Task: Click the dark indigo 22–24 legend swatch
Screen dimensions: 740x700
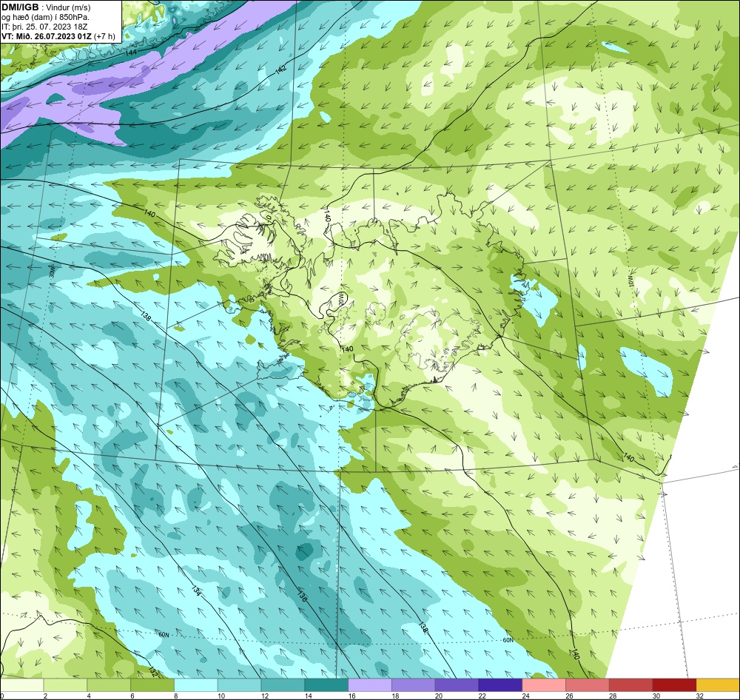Action: pos(500,685)
